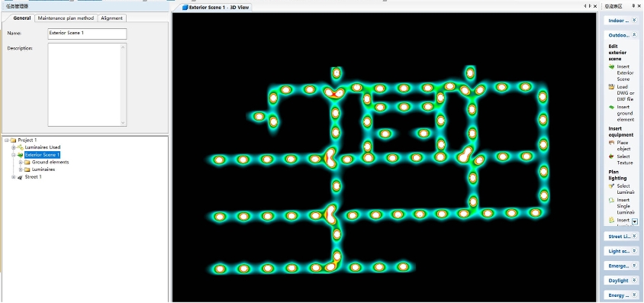
Task: Open the Alignment tab
Action: 111,18
